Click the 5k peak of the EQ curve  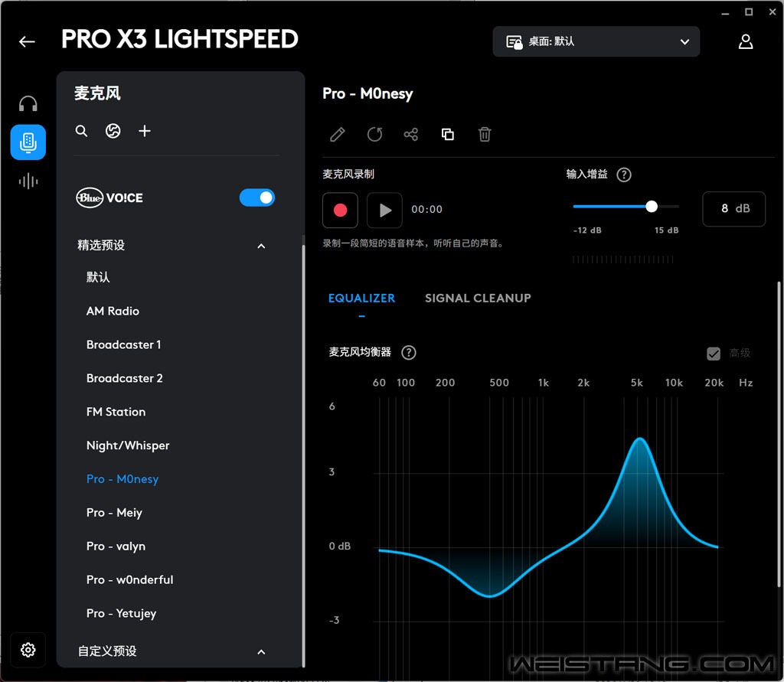[639, 439]
